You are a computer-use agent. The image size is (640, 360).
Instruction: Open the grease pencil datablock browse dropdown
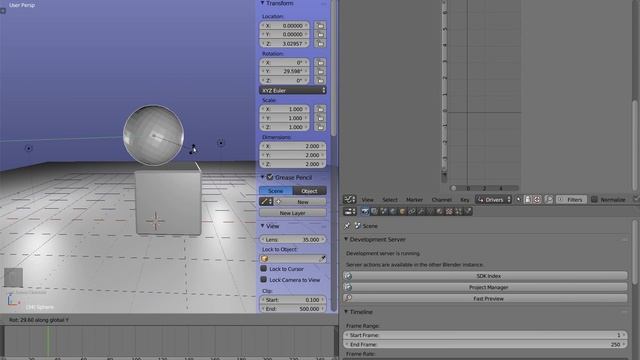click(x=266, y=202)
